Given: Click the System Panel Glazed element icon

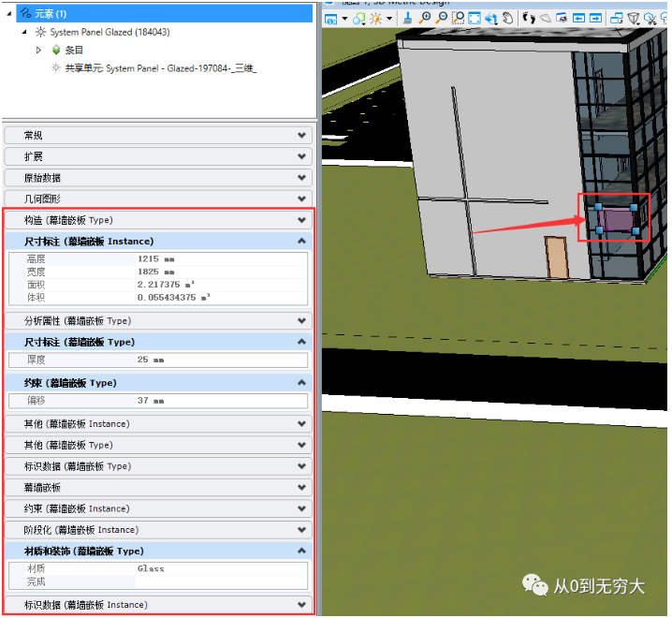Looking at the screenshot, I should point(41,32).
